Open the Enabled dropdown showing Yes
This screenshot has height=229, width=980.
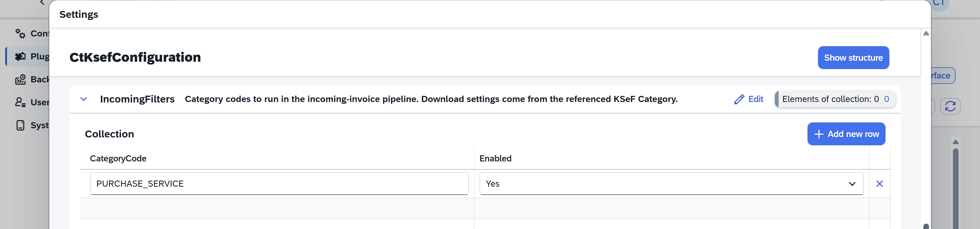(x=671, y=184)
